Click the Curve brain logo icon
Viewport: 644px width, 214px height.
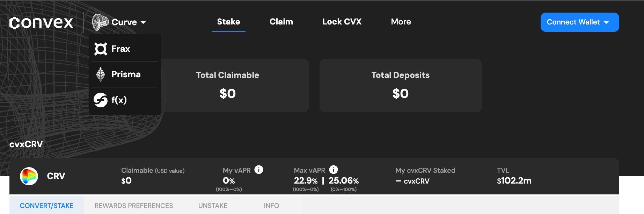point(100,22)
